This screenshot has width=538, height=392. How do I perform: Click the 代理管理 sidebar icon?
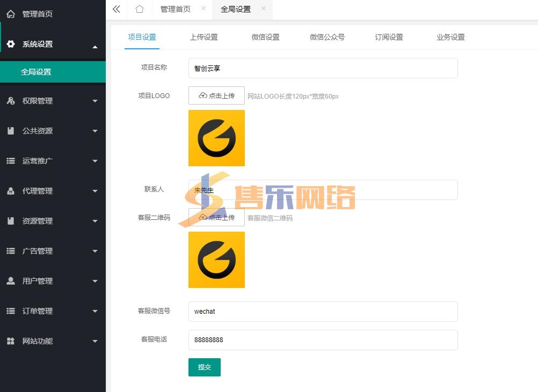coord(11,191)
